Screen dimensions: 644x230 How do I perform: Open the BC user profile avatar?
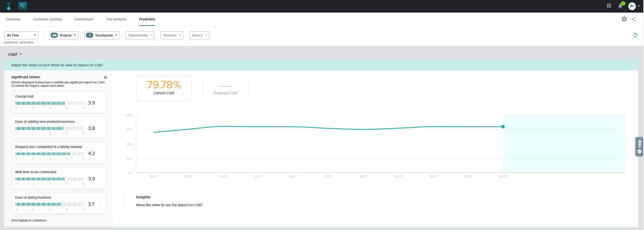[x=632, y=6]
